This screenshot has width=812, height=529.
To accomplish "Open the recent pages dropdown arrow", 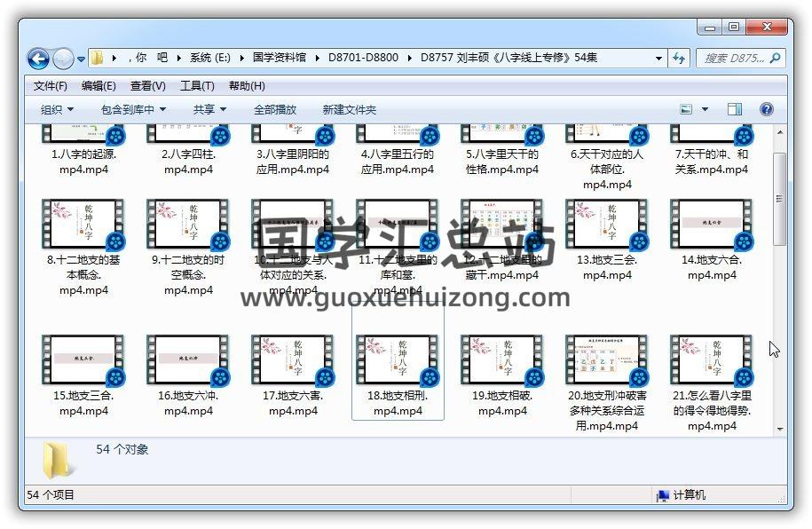I will pos(81,59).
